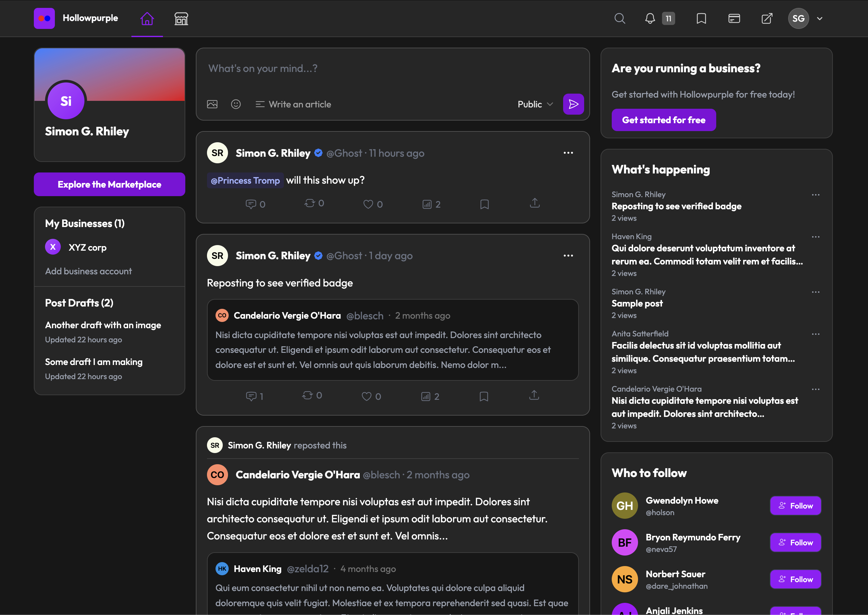This screenshot has width=868, height=615.
Task: Click SR avatar on 11 hours ago post
Action: click(x=217, y=153)
